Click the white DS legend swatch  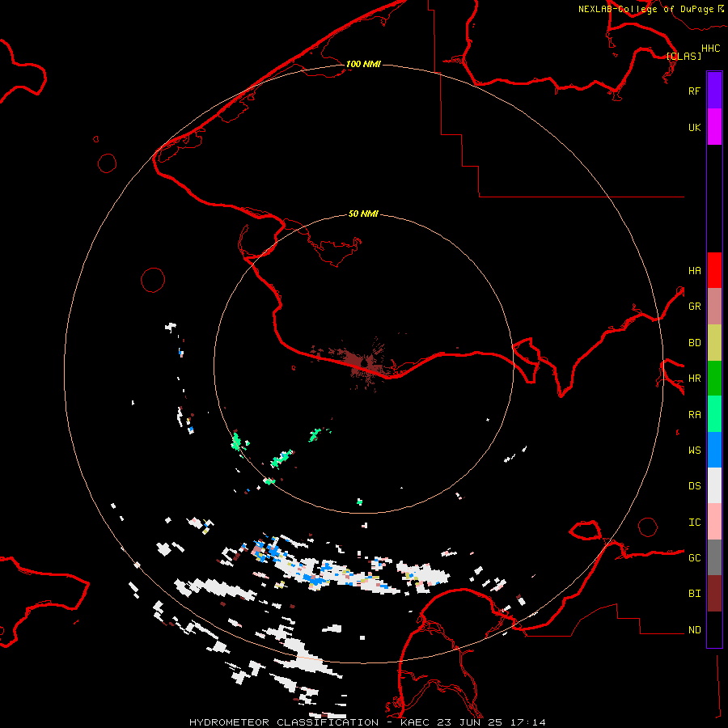714,485
